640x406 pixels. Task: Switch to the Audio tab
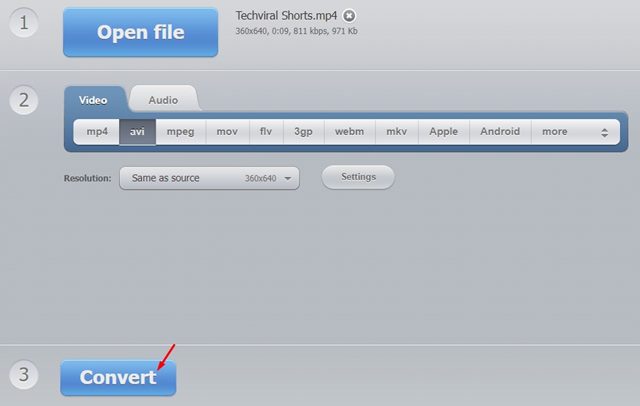(163, 100)
